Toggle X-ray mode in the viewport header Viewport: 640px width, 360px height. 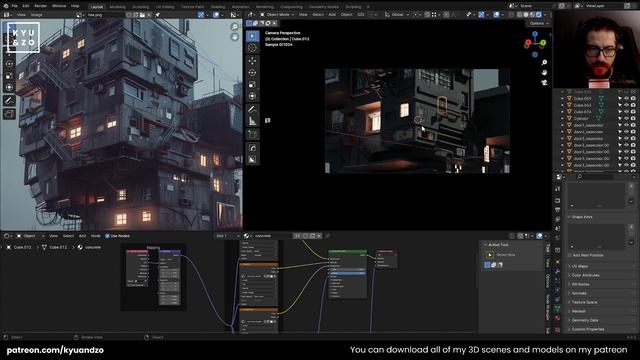coord(511,15)
